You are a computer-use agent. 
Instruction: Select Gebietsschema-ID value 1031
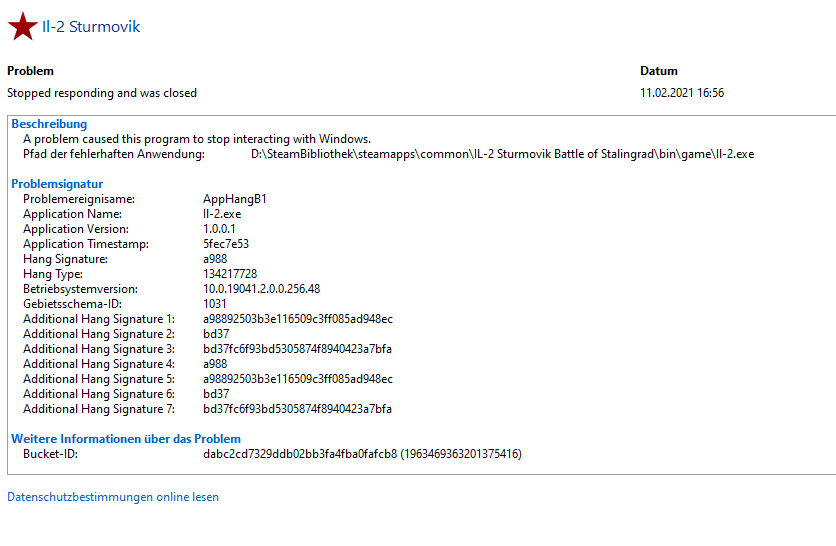click(214, 304)
